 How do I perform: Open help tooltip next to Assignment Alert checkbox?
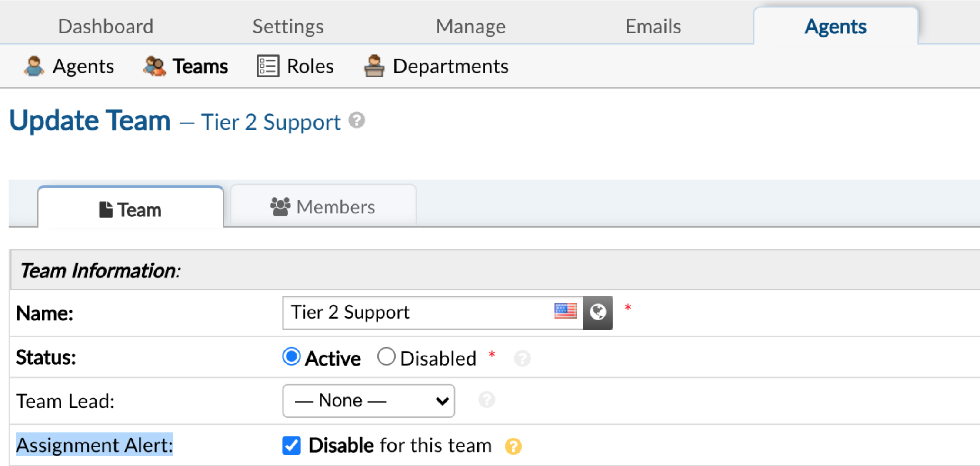point(513,446)
